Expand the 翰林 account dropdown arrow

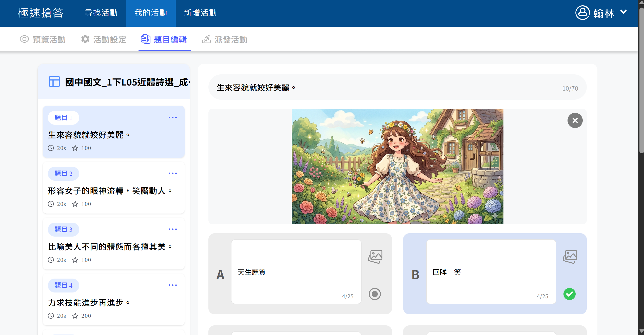pyautogui.click(x=623, y=12)
